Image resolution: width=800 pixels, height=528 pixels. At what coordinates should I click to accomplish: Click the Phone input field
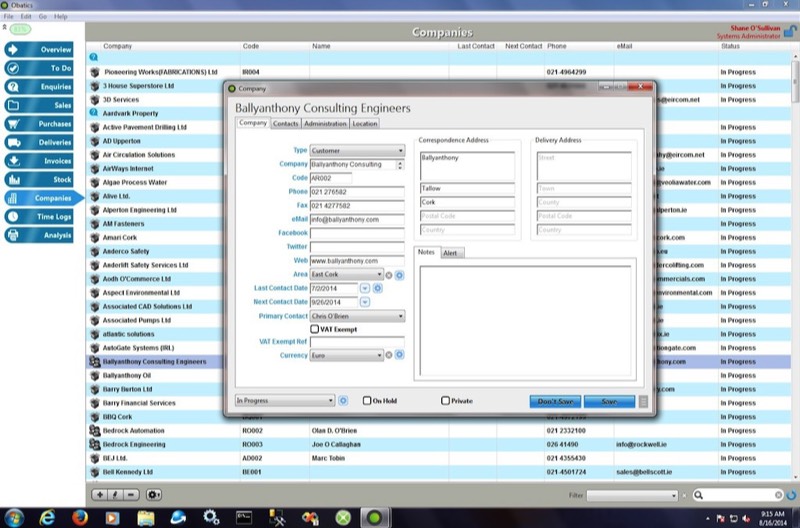[357, 192]
